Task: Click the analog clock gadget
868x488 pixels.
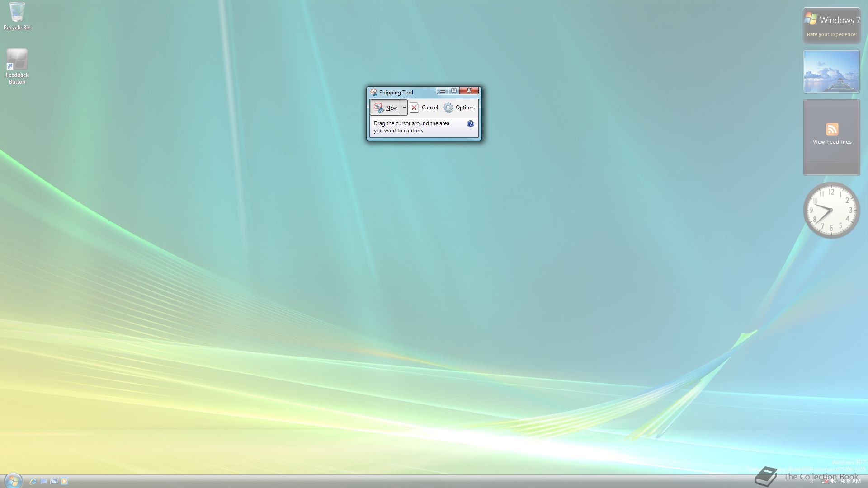Action: click(831, 210)
